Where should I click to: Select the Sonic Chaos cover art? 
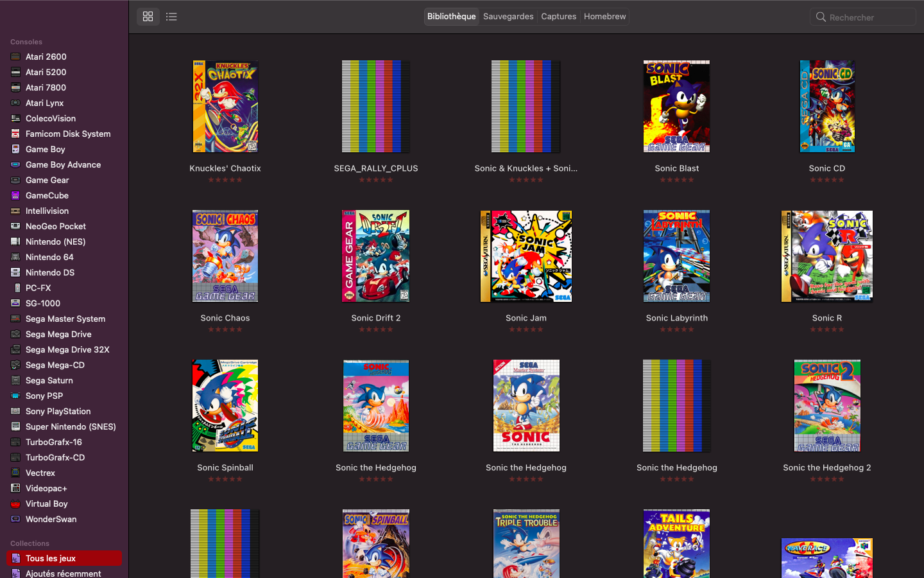pyautogui.click(x=225, y=256)
